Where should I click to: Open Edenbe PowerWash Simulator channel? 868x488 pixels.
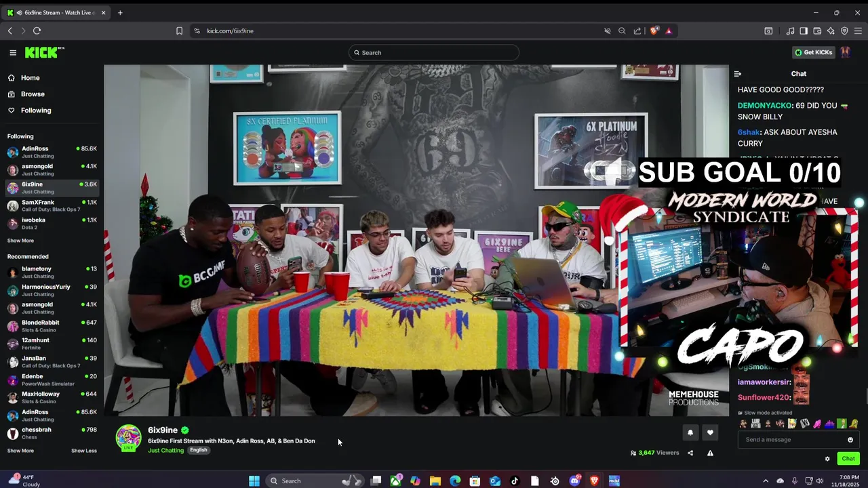pos(52,380)
